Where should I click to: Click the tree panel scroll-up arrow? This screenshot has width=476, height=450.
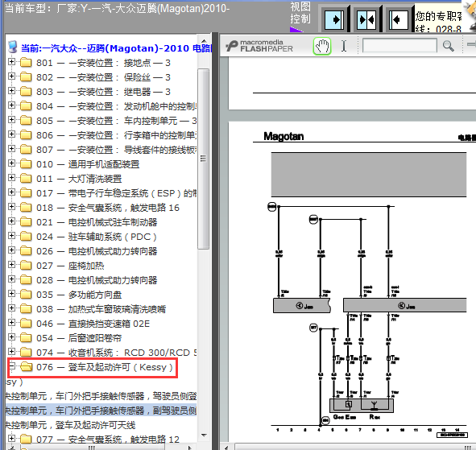click(x=204, y=41)
